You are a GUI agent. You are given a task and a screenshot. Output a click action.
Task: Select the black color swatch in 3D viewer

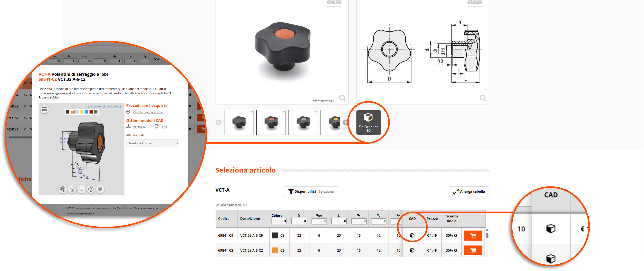[x=68, y=112]
